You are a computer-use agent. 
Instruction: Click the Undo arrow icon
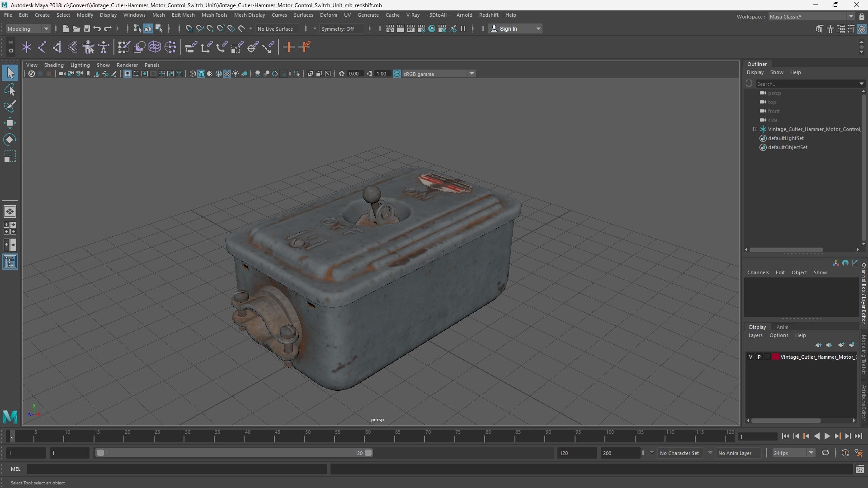click(x=97, y=28)
